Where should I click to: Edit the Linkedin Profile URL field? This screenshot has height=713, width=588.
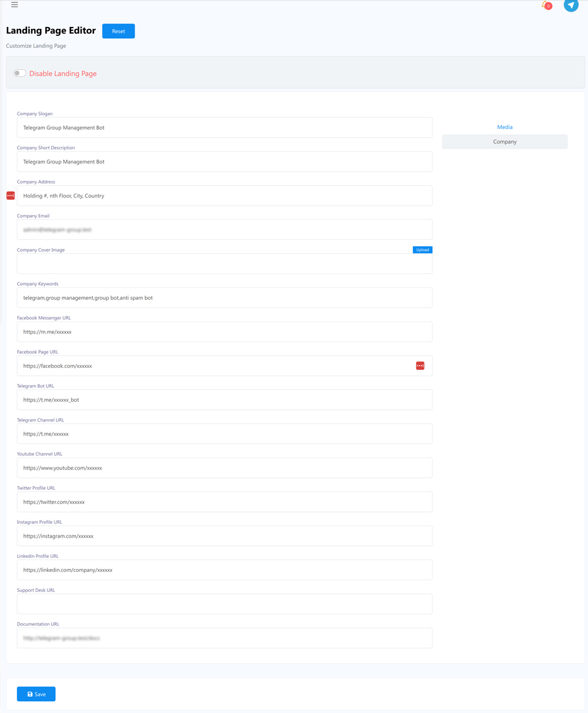225,570
